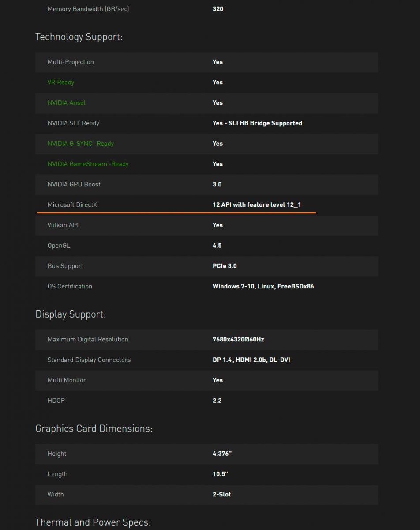Image resolution: width=420 pixels, height=530 pixels.
Task: Click the Thermal and Power Specs heading
Action: coord(93,523)
